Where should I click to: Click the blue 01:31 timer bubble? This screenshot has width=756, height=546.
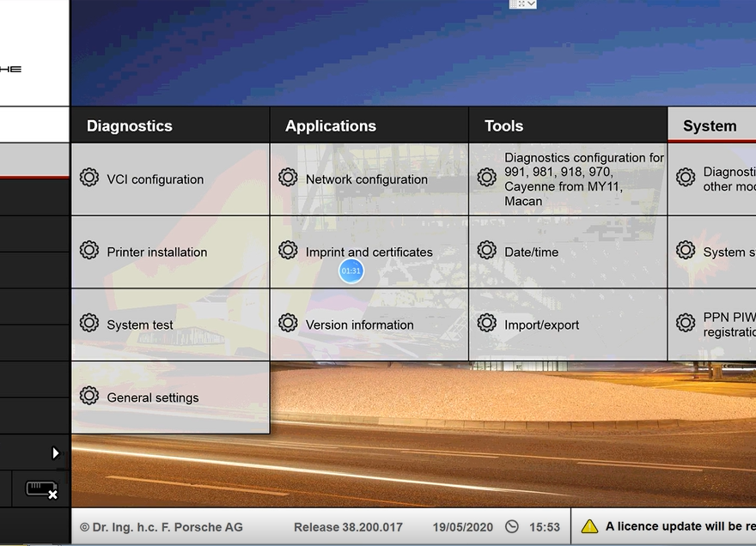[351, 270]
